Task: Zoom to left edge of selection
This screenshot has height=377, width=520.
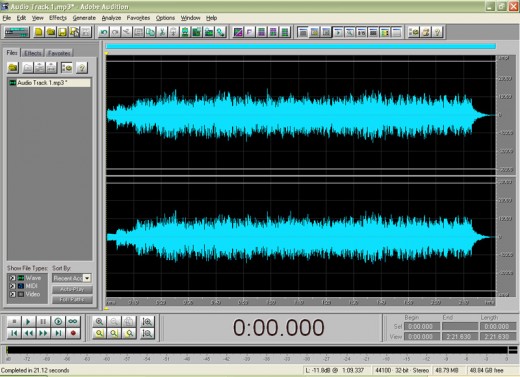Action: coord(114,333)
